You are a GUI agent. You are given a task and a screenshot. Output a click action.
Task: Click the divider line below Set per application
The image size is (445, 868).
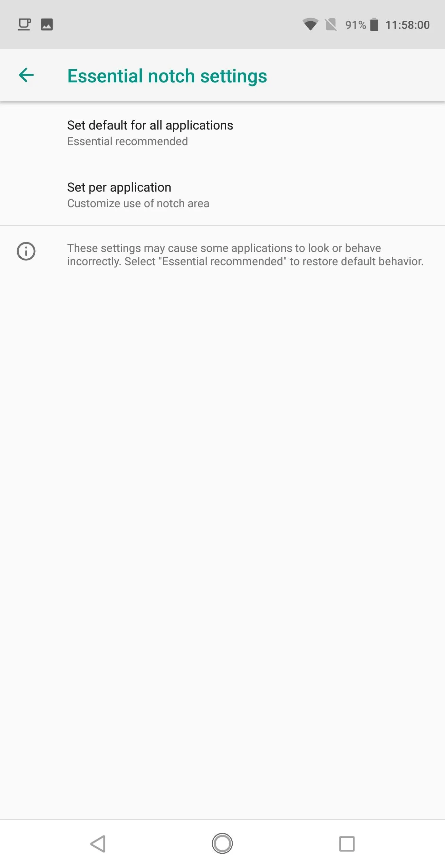pyautogui.click(x=222, y=225)
